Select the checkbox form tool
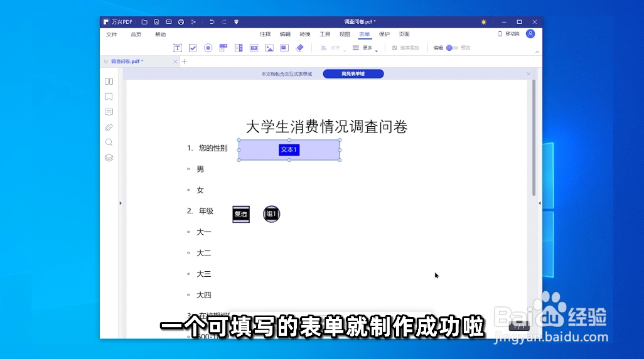Viewport: 644px width, 359px height. coord(193,48)
